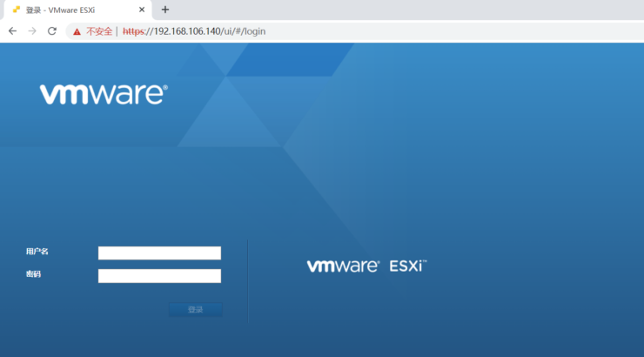Open a new browser tab
Image resolution: width=644 pixels, height=357 pixels.
pos(165,10)
